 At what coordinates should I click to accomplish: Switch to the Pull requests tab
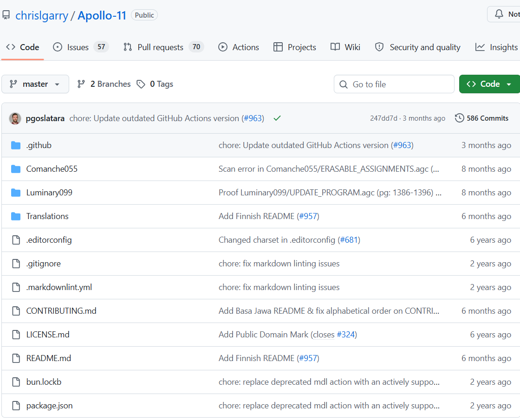click(x=160, y=47)
